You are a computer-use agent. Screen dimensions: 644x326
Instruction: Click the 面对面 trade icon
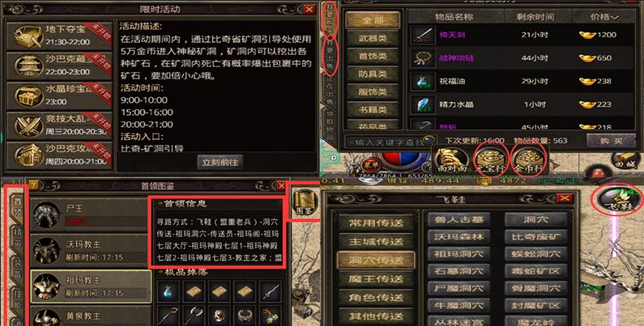451,161
